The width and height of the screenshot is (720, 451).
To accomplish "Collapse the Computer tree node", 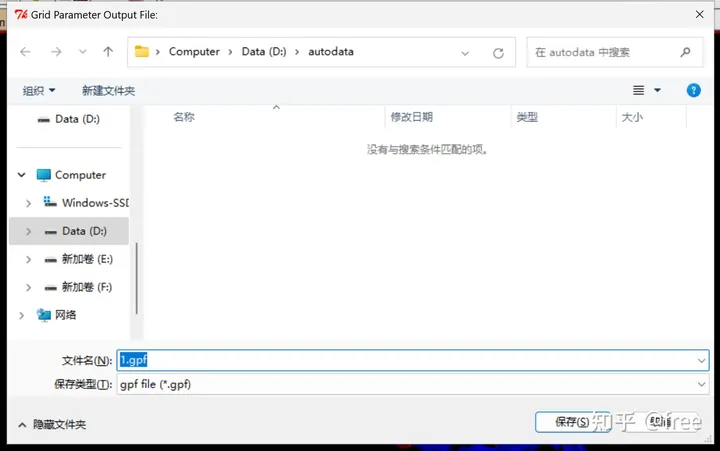I will coord(22,175).
